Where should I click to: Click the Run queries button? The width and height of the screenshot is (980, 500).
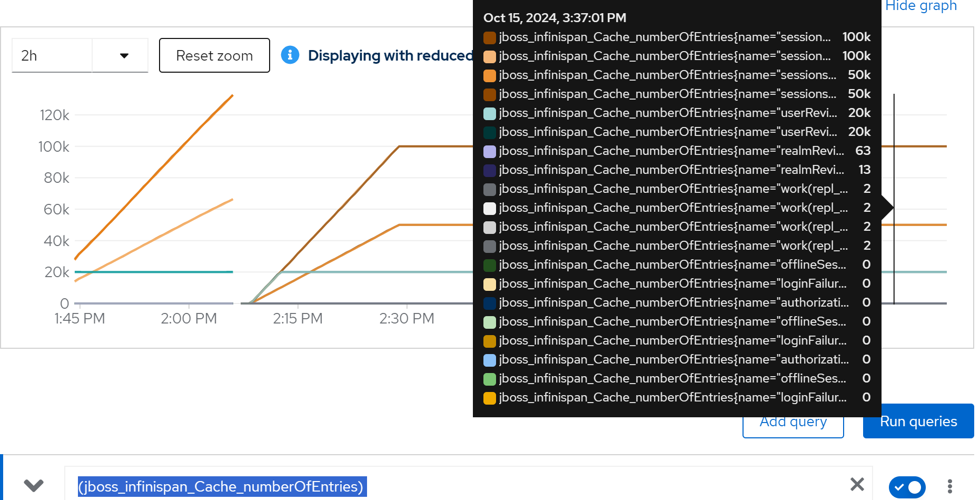pos(918,422)
